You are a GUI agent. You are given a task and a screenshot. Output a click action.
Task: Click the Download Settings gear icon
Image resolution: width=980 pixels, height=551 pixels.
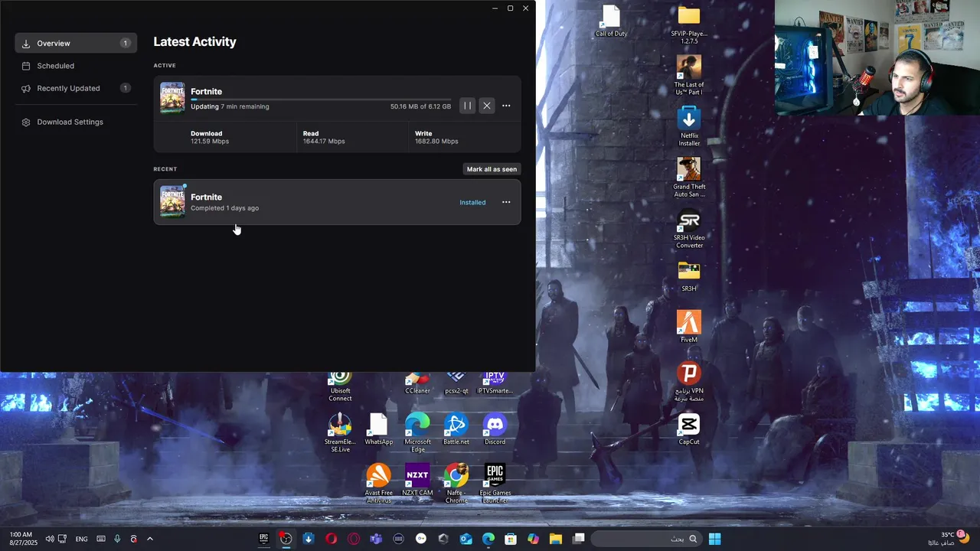(x=26, y=122)
